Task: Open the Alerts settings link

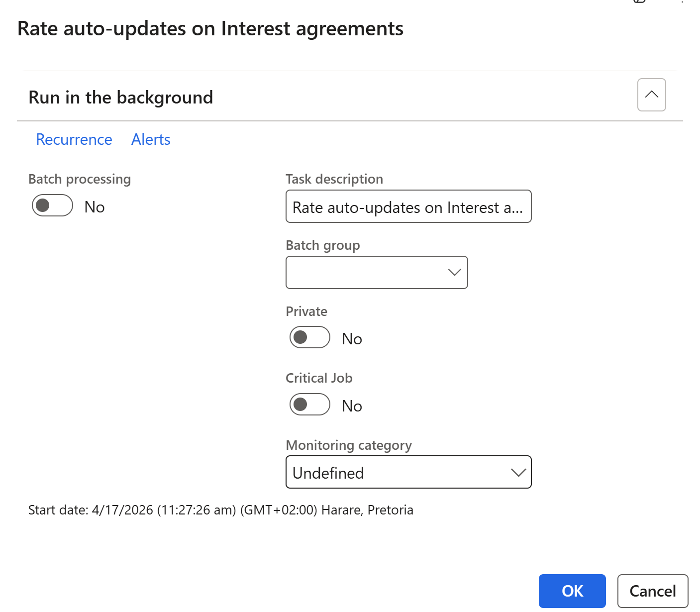Action: click(151, 139)
